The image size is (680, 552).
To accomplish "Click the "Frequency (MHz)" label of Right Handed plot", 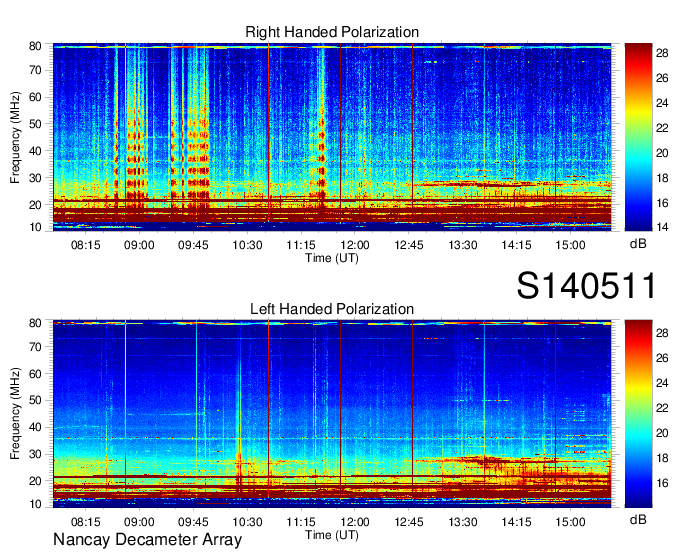I will (15, 137).
